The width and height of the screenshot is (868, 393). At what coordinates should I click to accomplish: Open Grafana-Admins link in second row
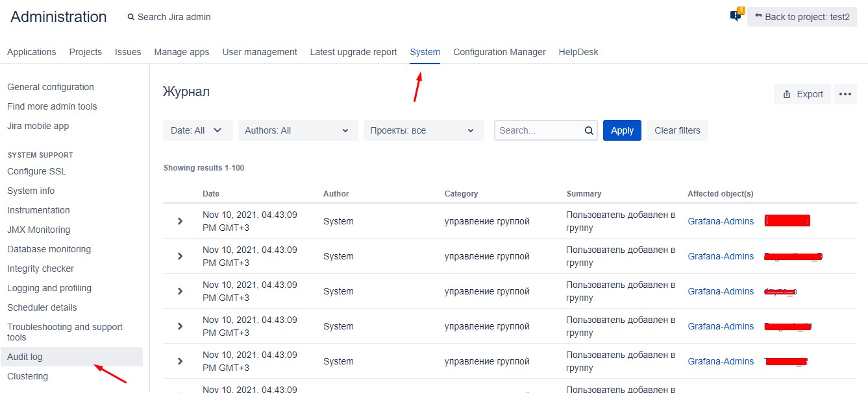pyautogui.click(x=721, y=256)
